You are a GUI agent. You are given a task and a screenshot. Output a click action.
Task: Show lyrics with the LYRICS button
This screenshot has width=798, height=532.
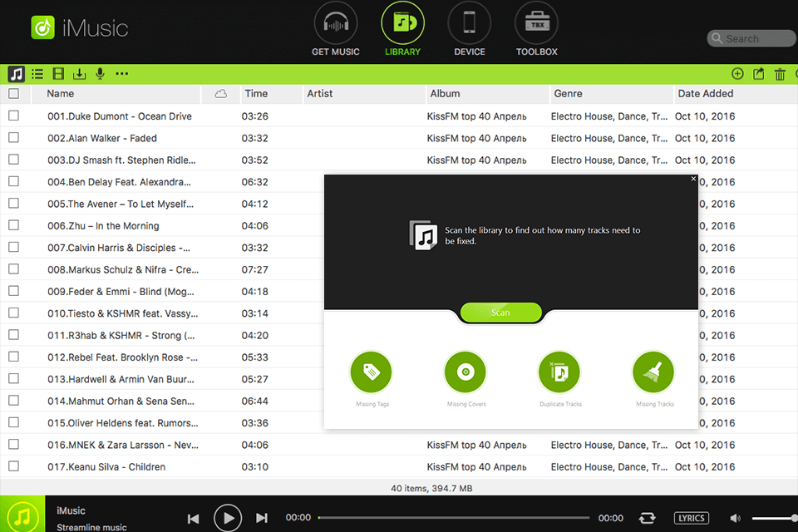(x=691, y=517)
